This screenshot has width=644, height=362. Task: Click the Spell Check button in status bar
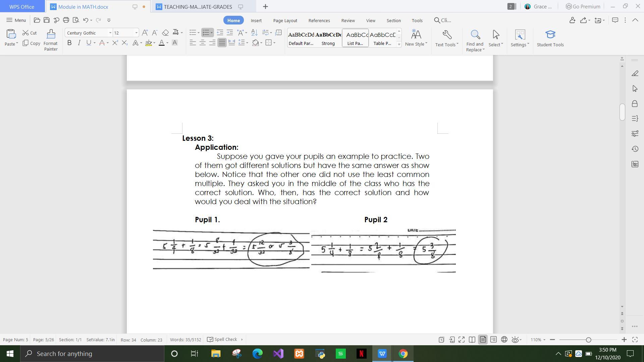coord(222,340)
